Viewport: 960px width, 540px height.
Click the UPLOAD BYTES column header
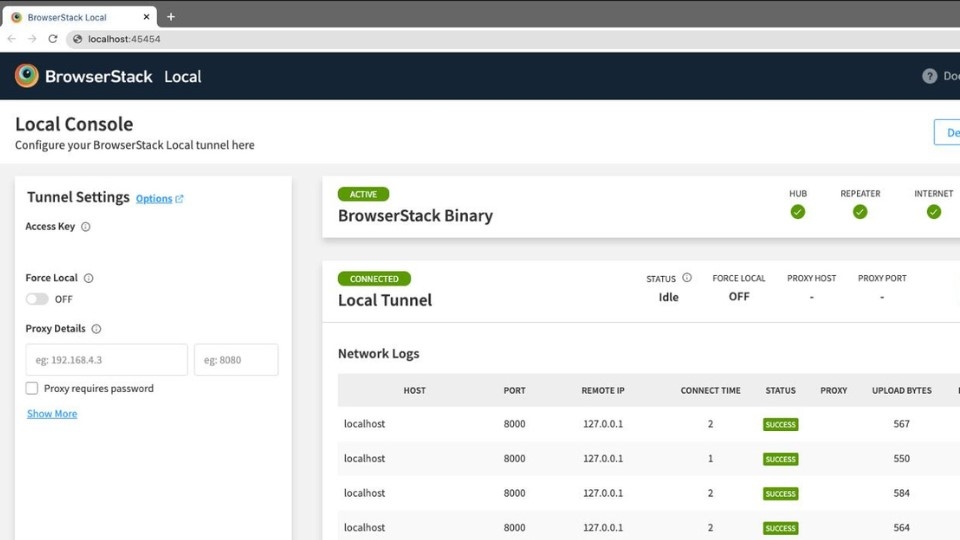pos(902,390)
